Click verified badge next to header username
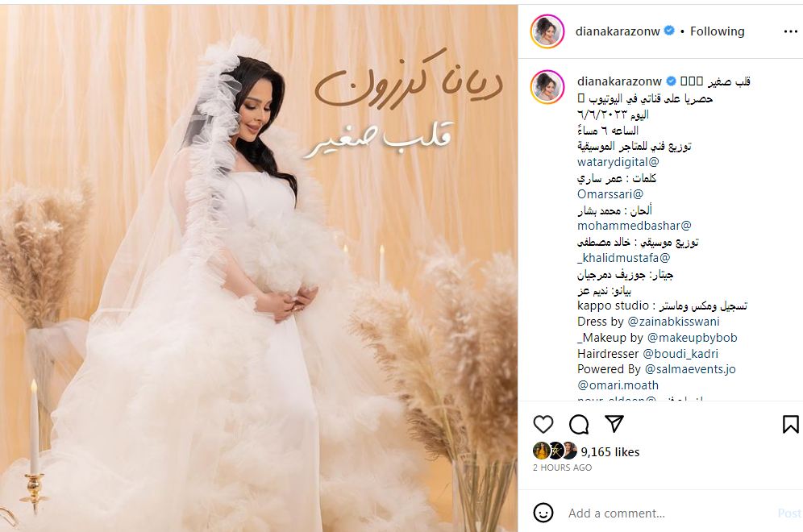Screen dimensions: 803x532 tap(669, 31)
